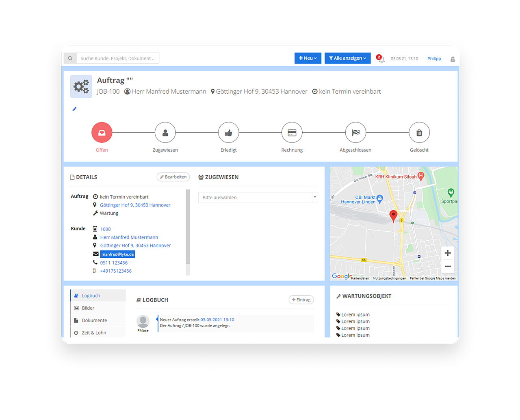Click the Offen status inbox icon
This screenshot has height=420, width=520.
coord(102,133)
